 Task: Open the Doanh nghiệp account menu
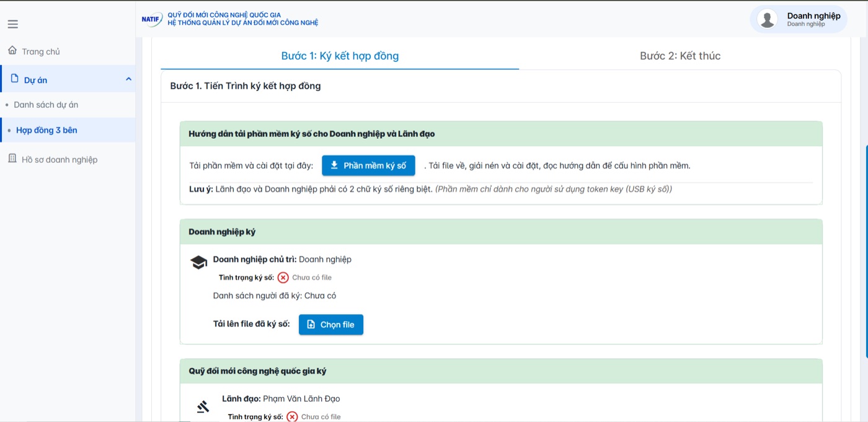click(x=799, y=19)
